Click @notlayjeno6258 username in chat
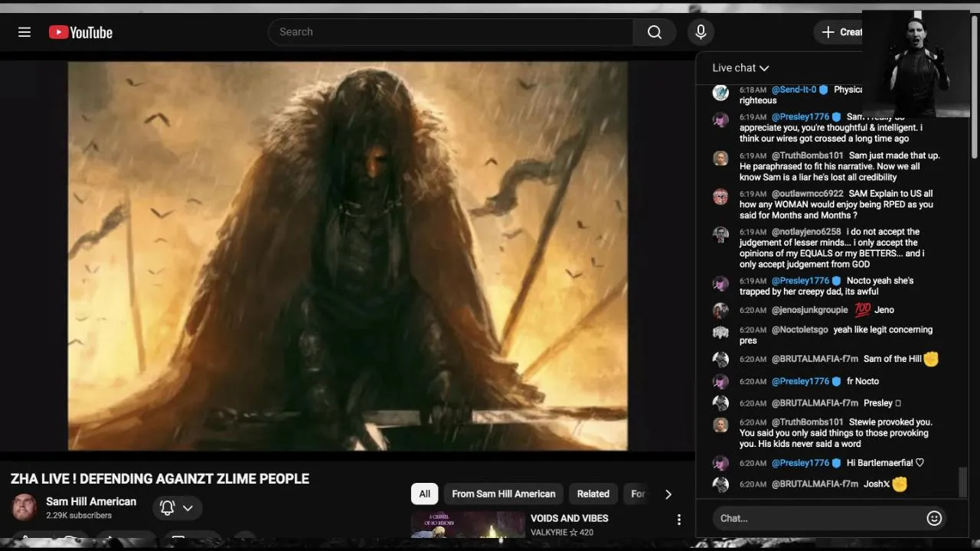This screenshot has height=551, width=980. [806, 232]
